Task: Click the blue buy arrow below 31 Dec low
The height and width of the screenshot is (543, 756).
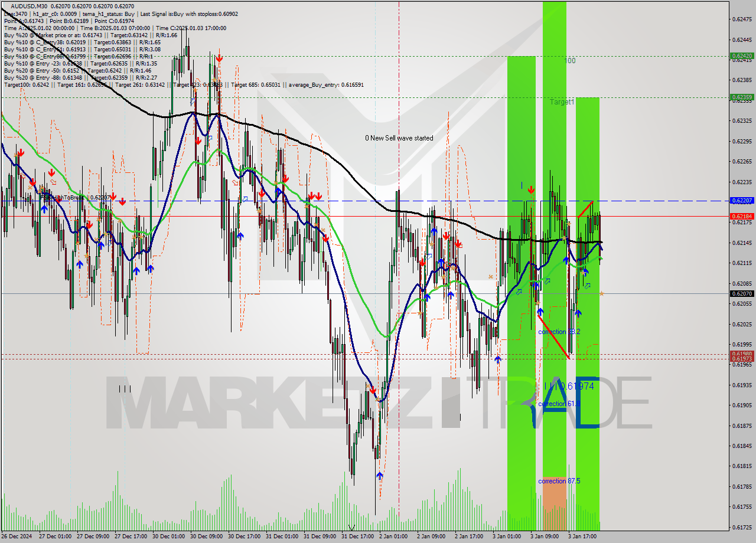Action: click(379, 475)
